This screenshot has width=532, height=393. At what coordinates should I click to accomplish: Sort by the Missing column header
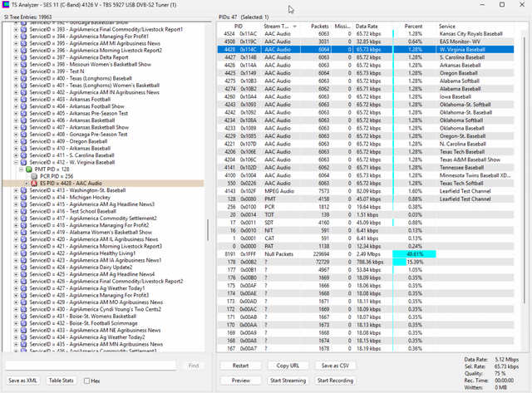tap(342, 26)
